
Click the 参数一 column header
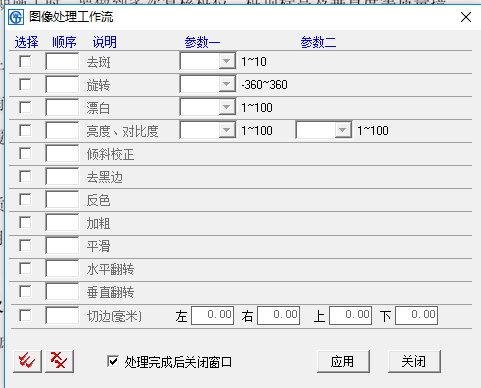(x=202, y=42)
